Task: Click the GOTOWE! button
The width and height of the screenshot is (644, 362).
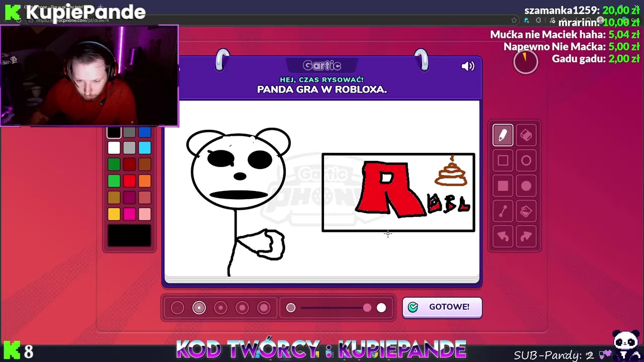Action: (x=442, y=307)
